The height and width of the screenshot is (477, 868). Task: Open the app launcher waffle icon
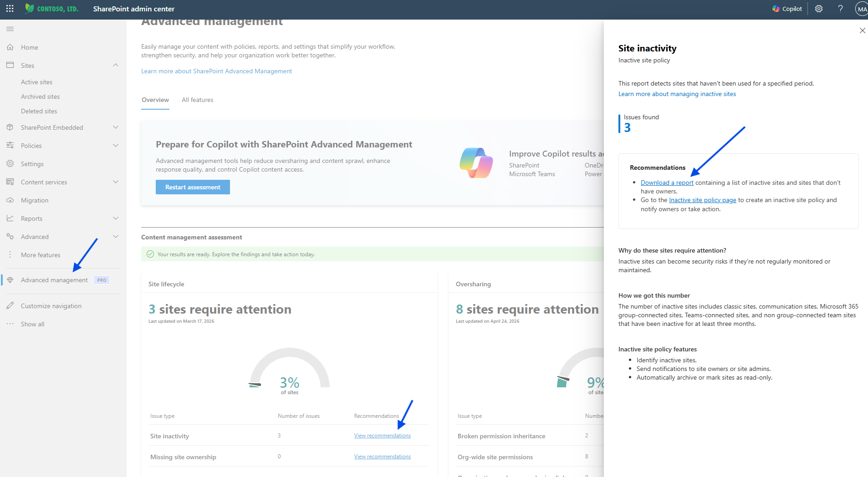click(10, 9)
